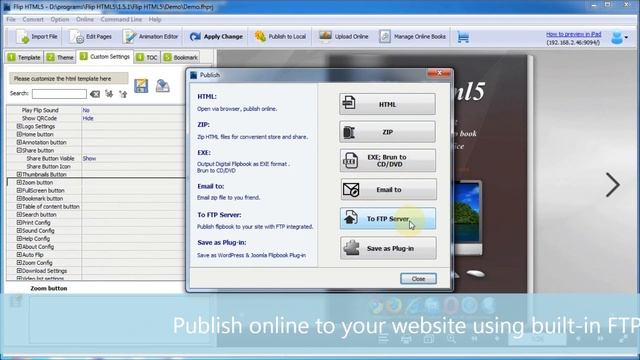Open the Command Line menu
Image resolution: width=640 pixels, height=360 pixels.
click(121, 19)
